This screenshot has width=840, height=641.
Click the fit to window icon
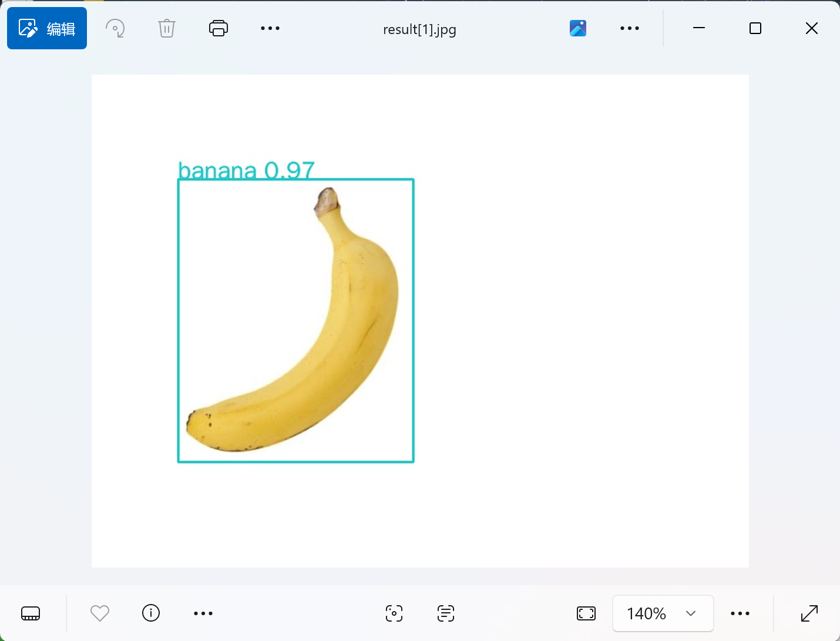click(x=586, y=613)
